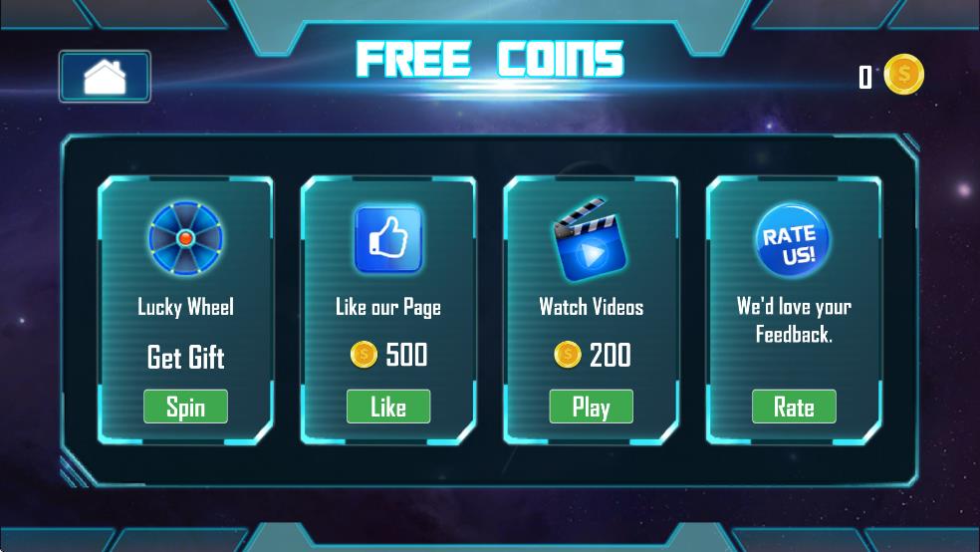This screenshot has width=980, height=552.
Task: Select the Like our Page label
Action: tap(388, 307)
